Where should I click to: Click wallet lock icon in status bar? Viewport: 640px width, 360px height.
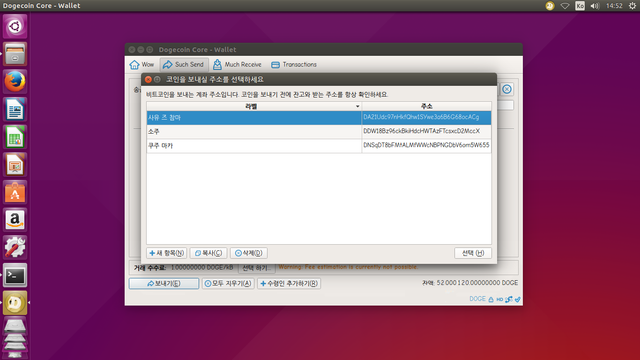[491, 300]
